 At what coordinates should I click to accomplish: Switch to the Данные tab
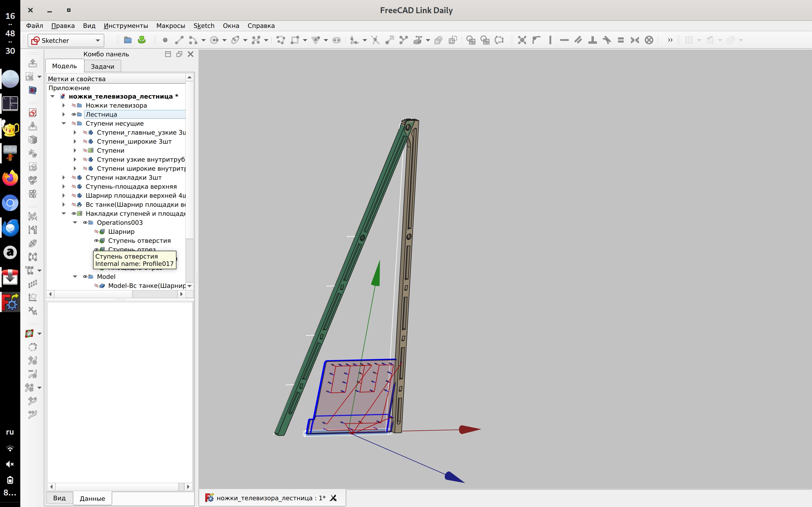[92, 498]
